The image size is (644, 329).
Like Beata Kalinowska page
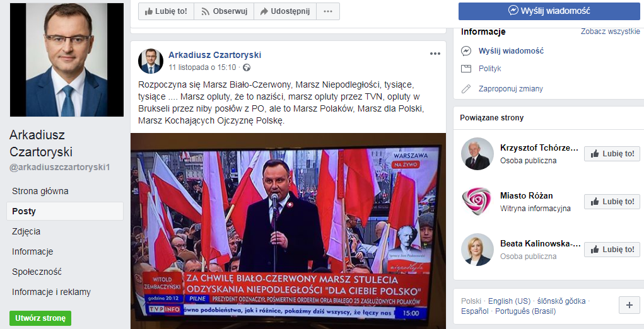[612, 250]
